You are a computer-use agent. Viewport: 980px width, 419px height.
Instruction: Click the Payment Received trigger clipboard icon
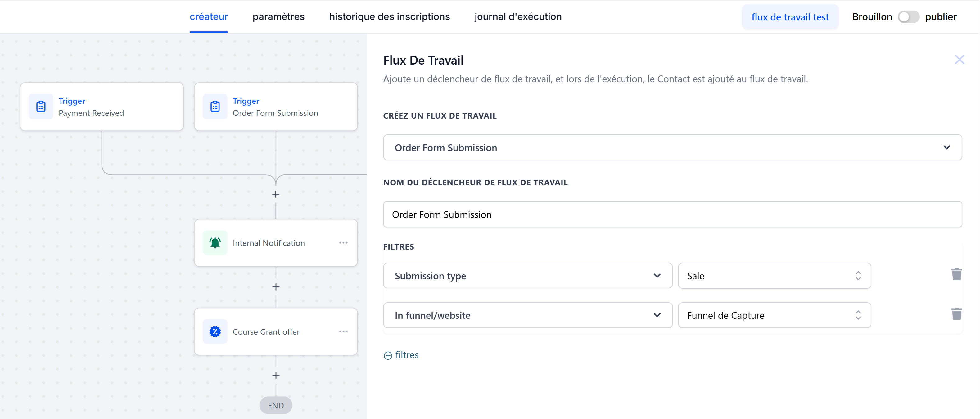41,106
